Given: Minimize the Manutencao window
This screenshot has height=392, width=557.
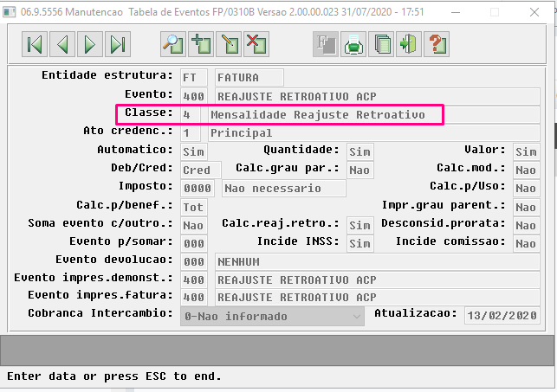Looking at the screenshot, I should pos(456,12).
